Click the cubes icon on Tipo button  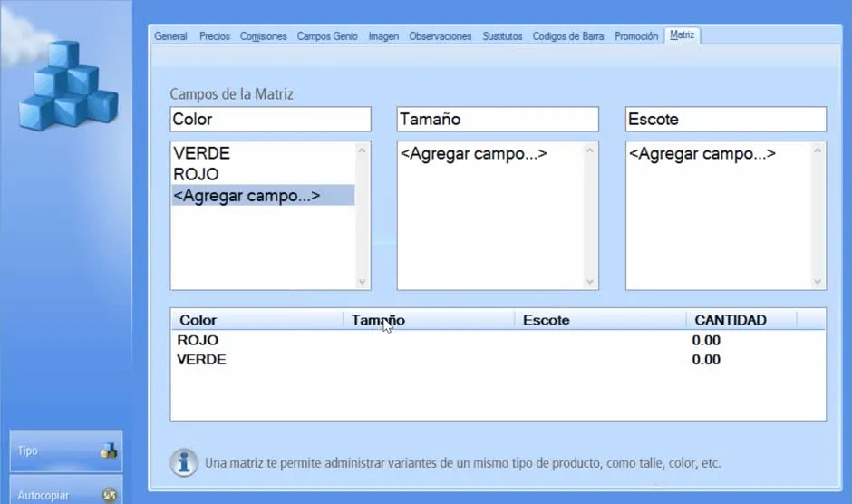tap(109, 451)
